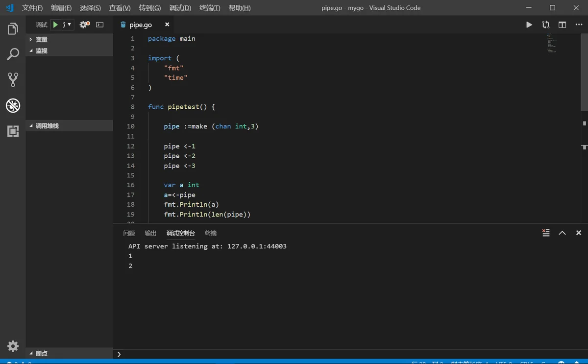Screen dimensions: 588x364
Task: Open the 文件(F) menu
Action: [x=32, y=8]
